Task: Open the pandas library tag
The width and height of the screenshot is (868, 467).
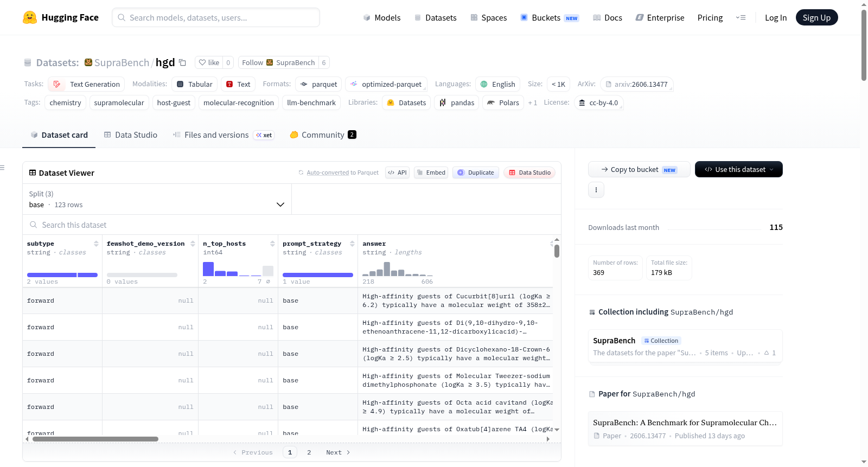Action: 457,103
